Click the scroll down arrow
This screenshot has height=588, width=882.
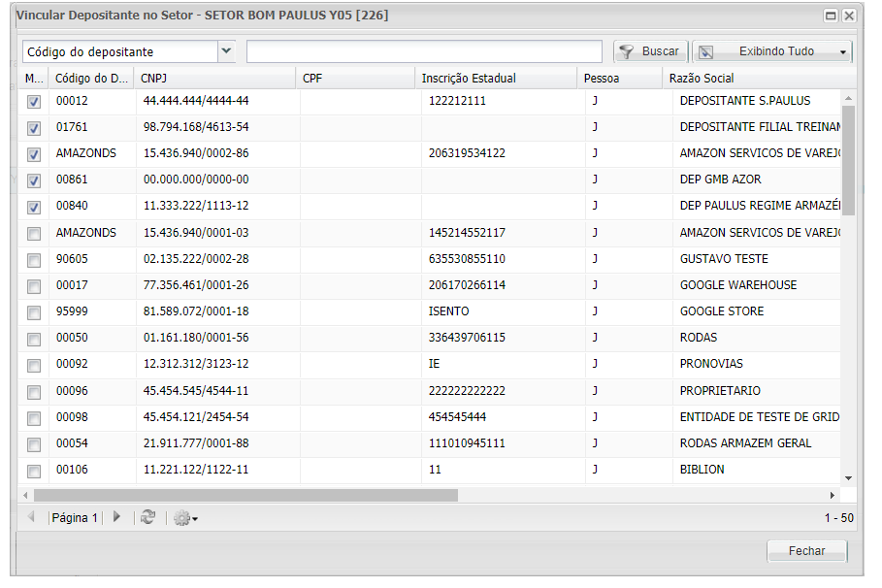[848, 478]
